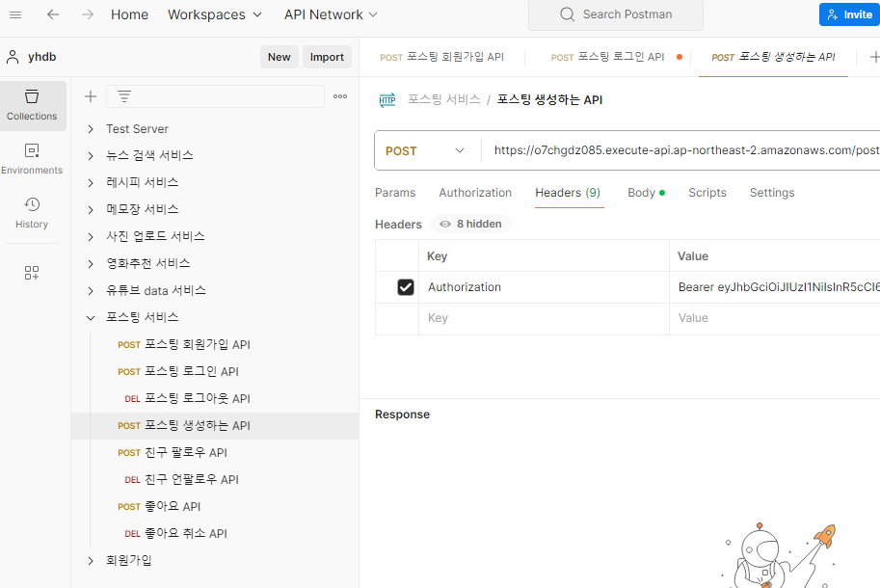This screenshot has height=588, width=880.
Task: Open the POST method dropdown
Action: [425, 151]
